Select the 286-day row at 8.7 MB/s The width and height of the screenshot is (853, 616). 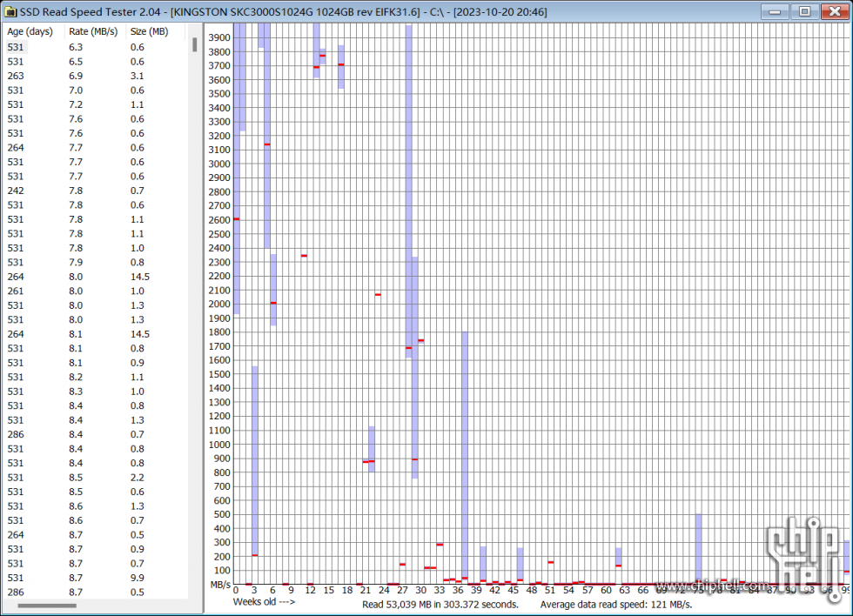point(95,593)
